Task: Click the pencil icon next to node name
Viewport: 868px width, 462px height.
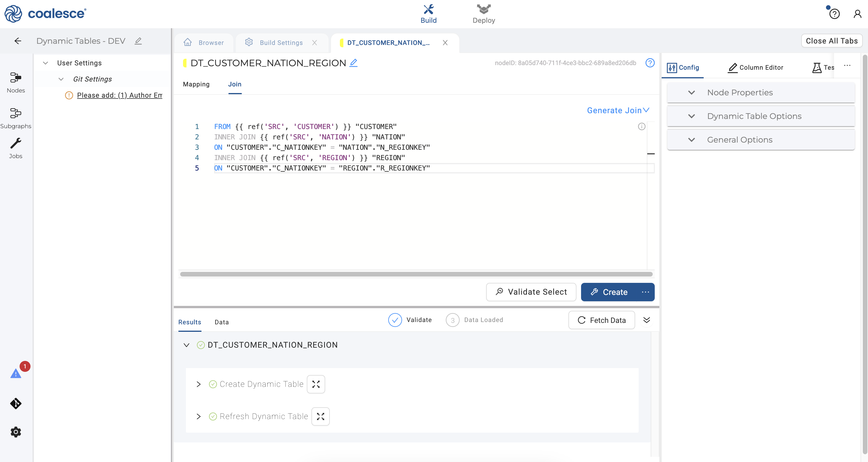Action: [x=353, y=63]
